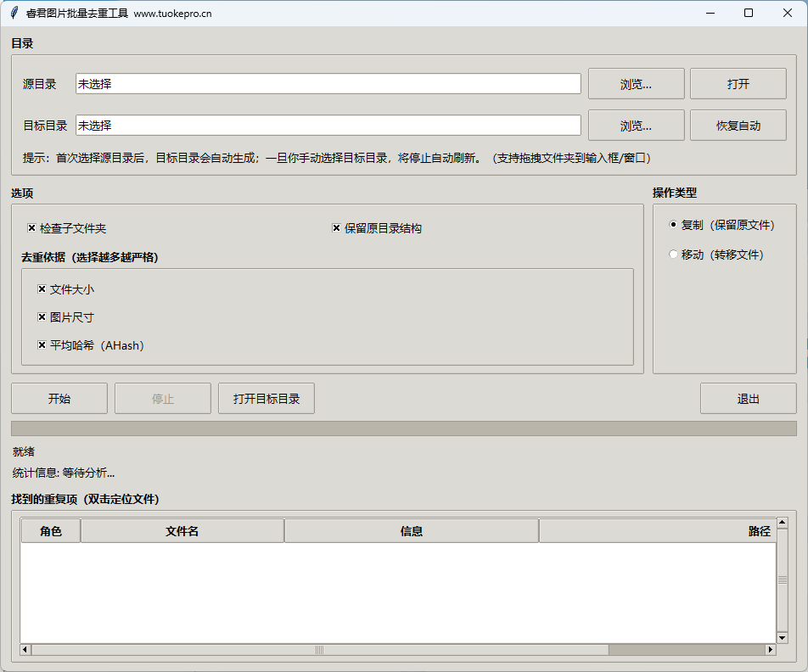Click the 操作类型 section heading
Viewport: 808px width, 672px height.
pos(675,193)
